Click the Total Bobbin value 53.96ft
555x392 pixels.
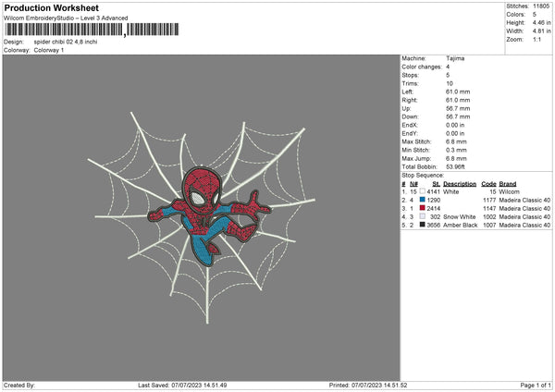tap(455, 166)
